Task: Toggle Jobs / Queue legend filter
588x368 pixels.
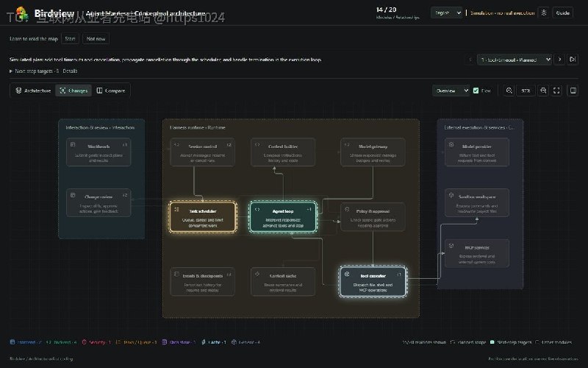Action: [136, 342]
